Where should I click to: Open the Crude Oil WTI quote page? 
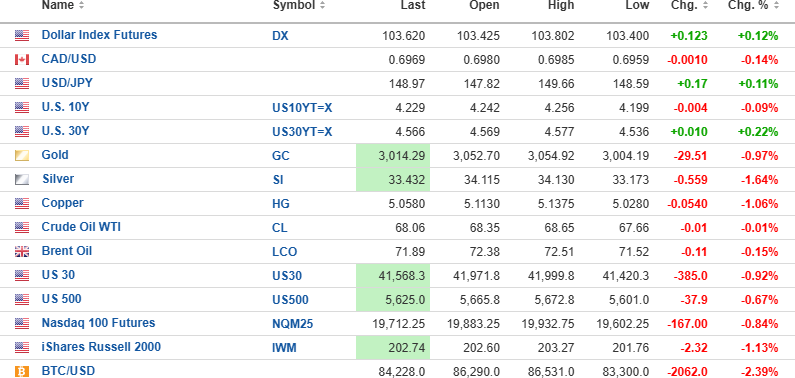click(81, 227)
